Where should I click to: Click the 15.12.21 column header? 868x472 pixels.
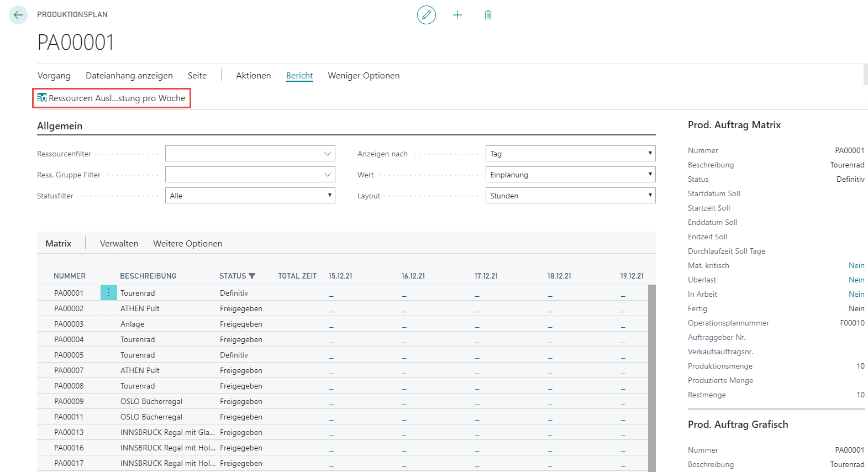[340, 276]
